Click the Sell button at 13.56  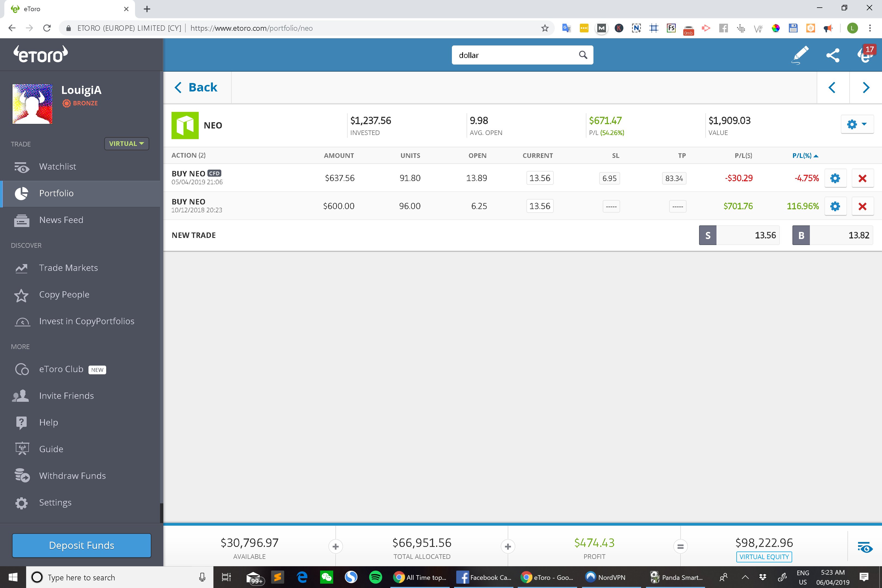[739, 235]
